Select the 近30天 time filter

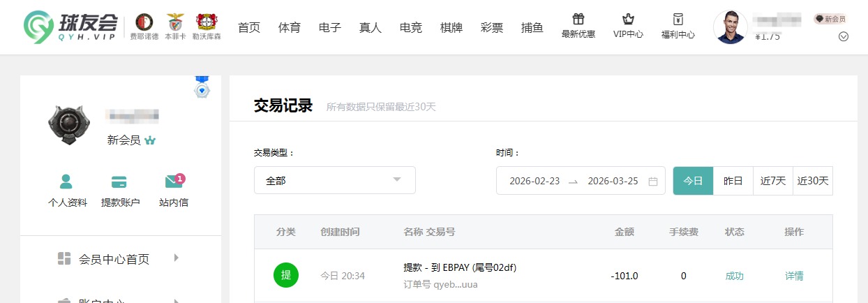[813, 181]
